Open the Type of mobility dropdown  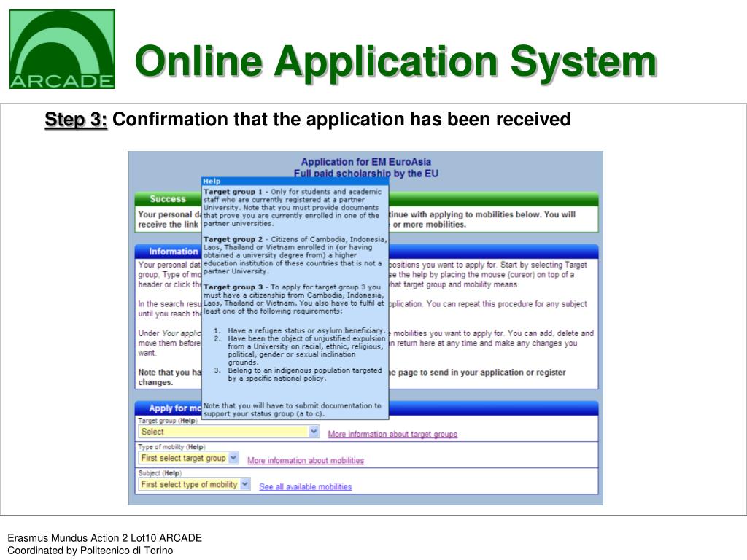[x=188, y=458]
